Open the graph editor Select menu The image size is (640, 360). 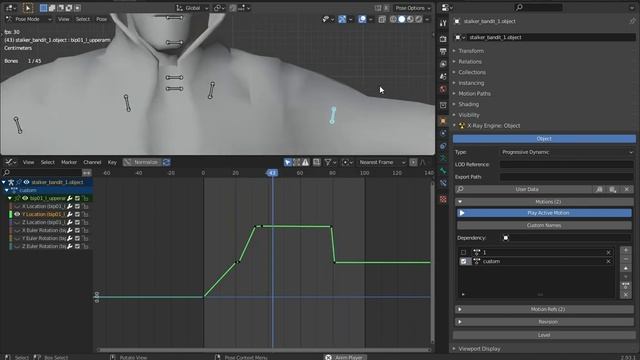pos(47,162)
